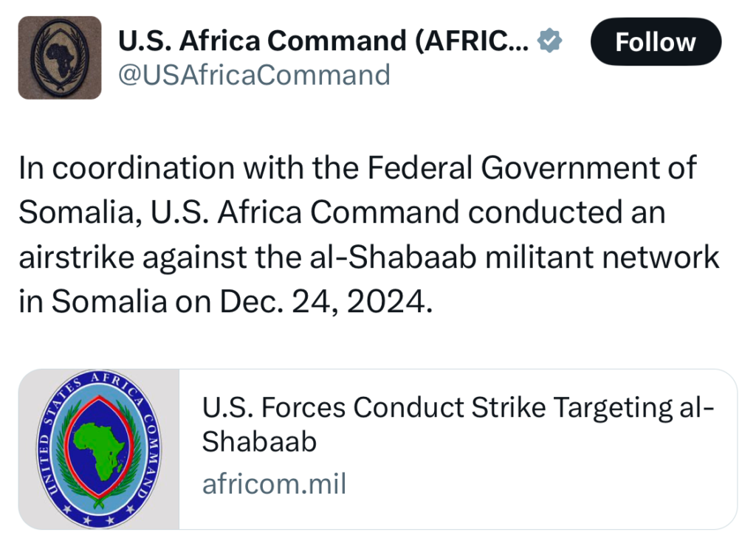Viewport: 756px width, 546px height.
Task: Select the tweet text about Somalia airstrike
Action: point(369,234)
